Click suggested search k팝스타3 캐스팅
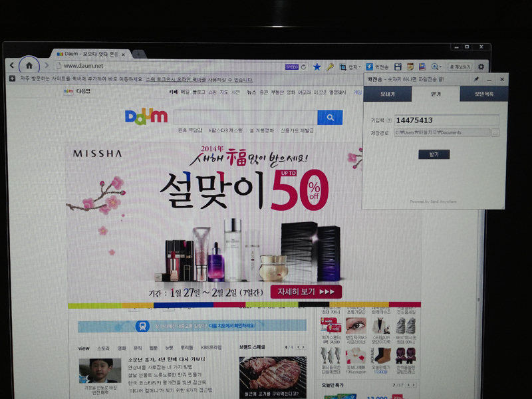This screenshot has height=399, width=532. [x=225, y=130]
